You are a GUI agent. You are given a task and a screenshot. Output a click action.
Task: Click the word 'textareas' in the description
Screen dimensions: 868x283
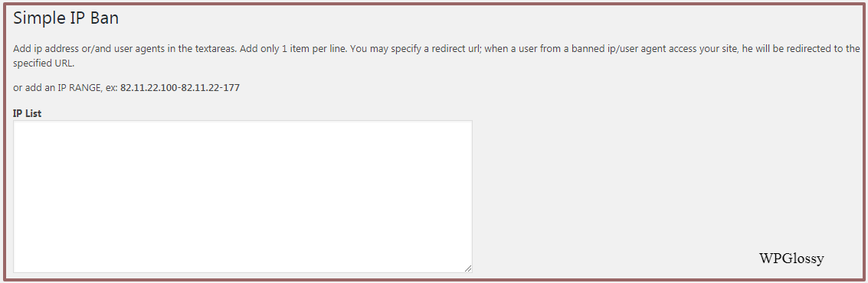[215, 48]
